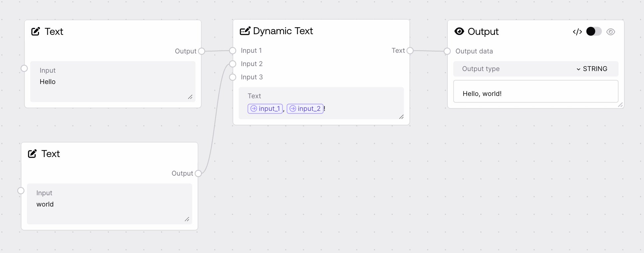Click the resize corner of Output node
Image resolution: width=644 pixels, height=253 pixels.
tap(620, 105)
